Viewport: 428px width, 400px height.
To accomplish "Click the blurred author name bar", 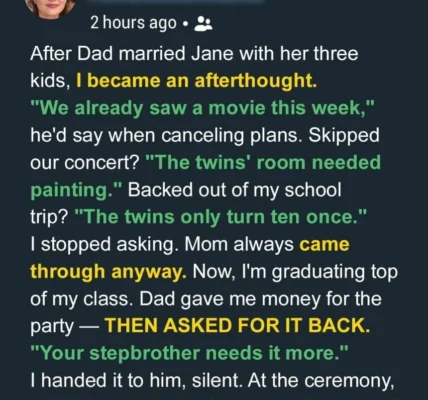I will [175, 2].
